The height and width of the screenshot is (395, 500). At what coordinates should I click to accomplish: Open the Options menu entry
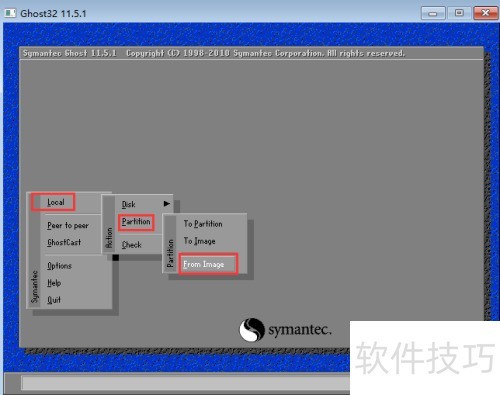[x=59, y=266]
